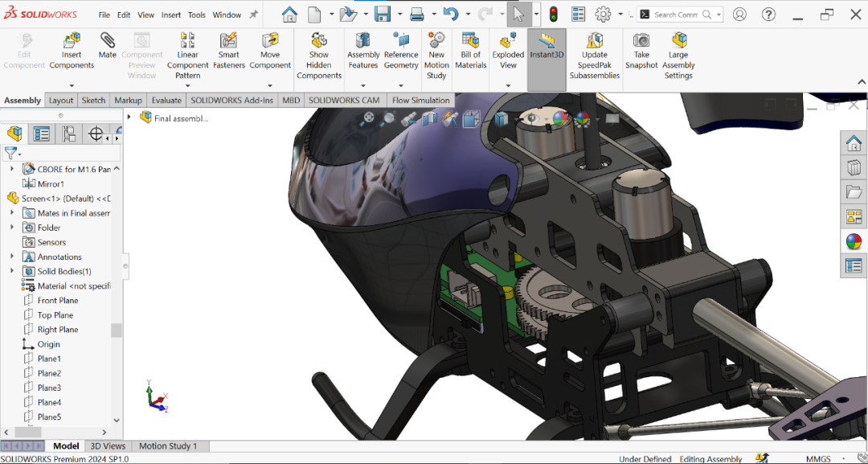The height and width of the screenshot is (464, 868).
Task: Toggle the Instant3D button
Action: 547,60
